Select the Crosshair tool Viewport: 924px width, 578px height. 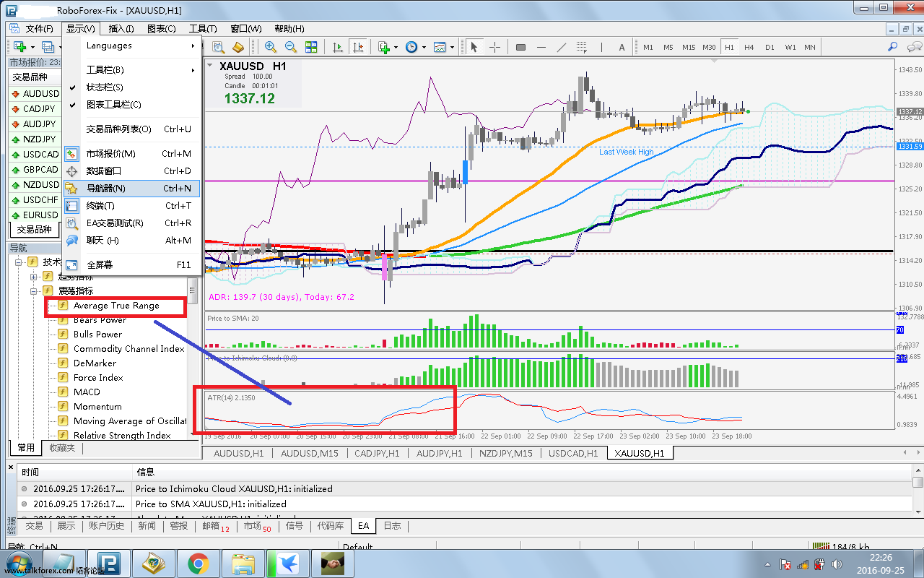pos(494,47)
